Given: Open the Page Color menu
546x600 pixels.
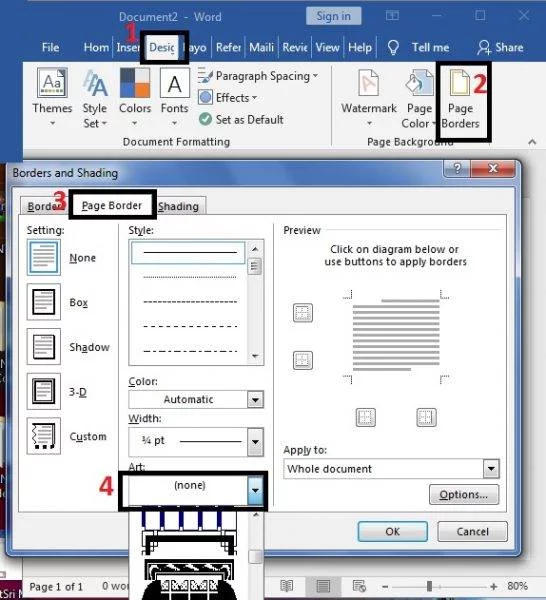Looking at the screenshot, I should [419, 99].
